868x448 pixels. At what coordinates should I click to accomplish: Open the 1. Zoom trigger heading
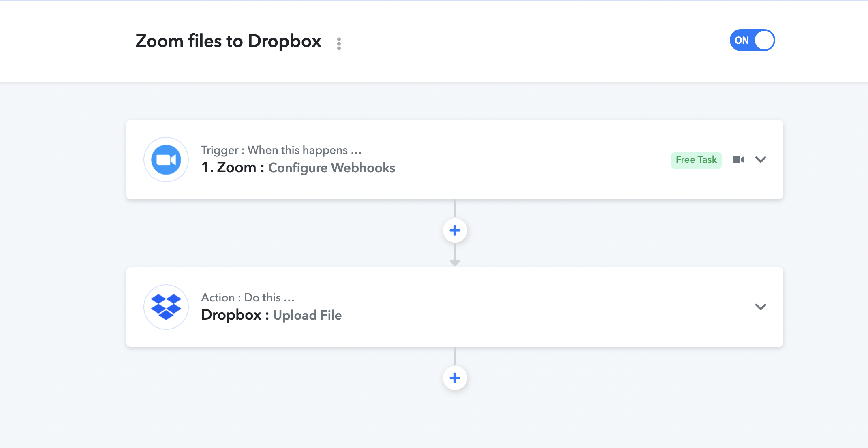click(229, 167)
